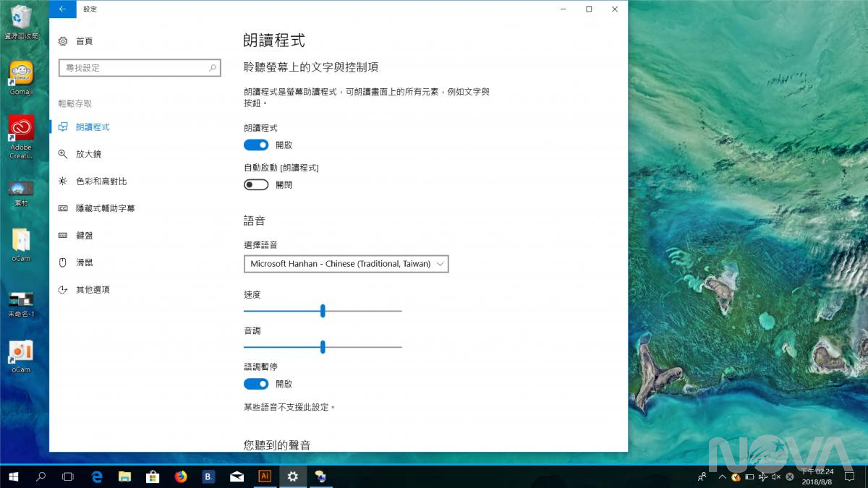Viewport: 868px width, 488px height.
Task: Expand hidden icons in the system tray
Action: 722,477
